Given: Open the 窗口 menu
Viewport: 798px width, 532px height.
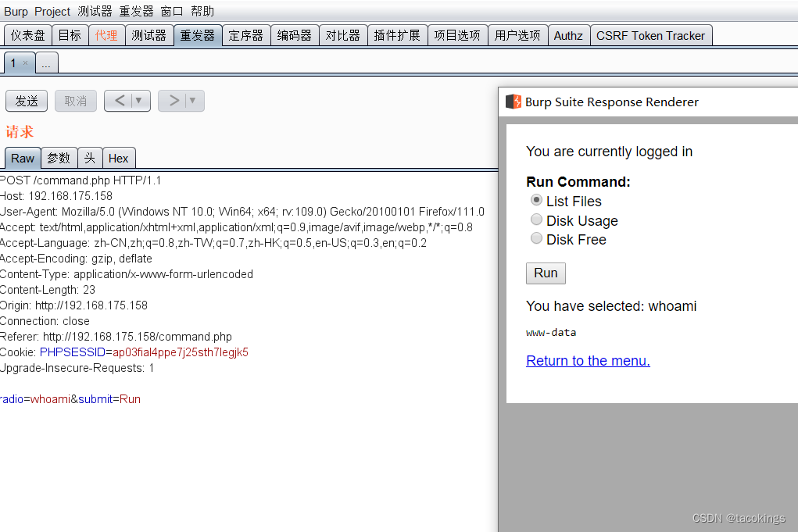Looking at the screenshot, I should click(171, 11).
